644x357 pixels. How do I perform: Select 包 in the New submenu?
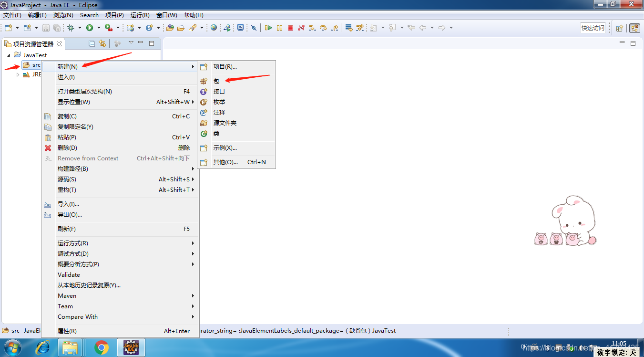tap(236, 81)
